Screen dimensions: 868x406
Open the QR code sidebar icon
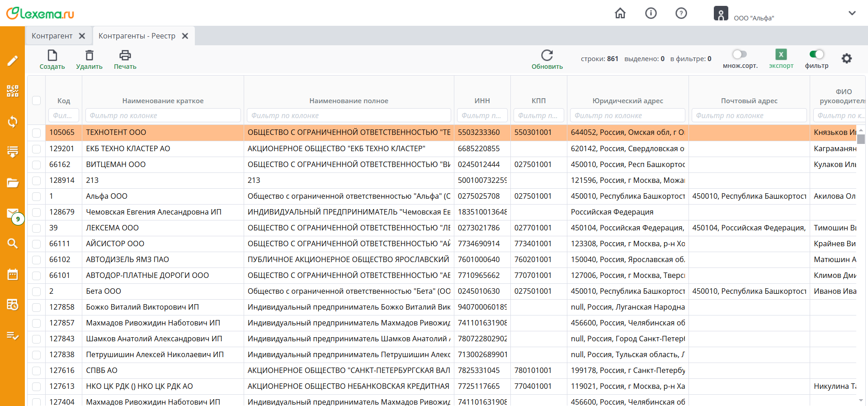click(13, 91)
